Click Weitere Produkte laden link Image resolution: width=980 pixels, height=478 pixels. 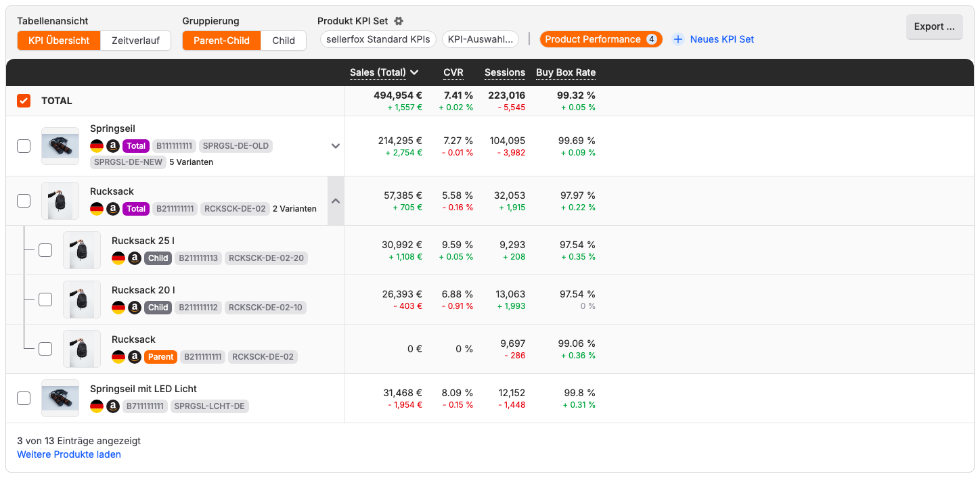click(x=69, y=454)
